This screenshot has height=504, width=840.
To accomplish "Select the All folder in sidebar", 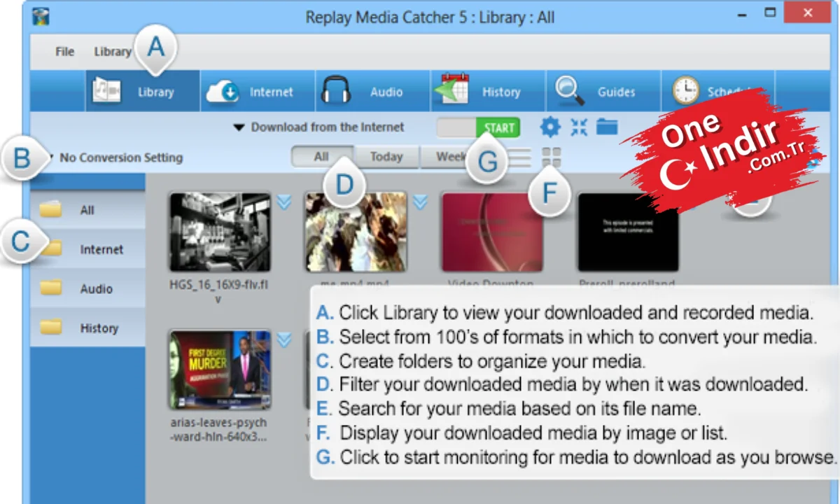I will pos(87,210).
